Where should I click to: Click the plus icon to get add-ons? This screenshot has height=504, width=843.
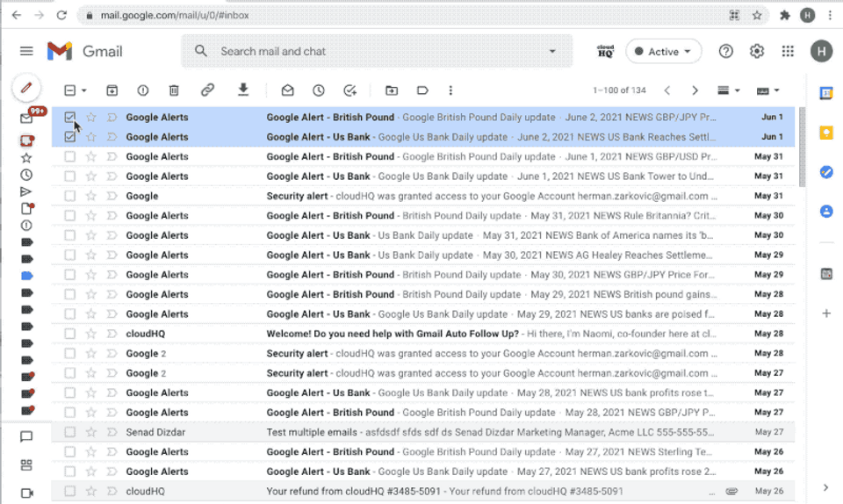point(826,313)
